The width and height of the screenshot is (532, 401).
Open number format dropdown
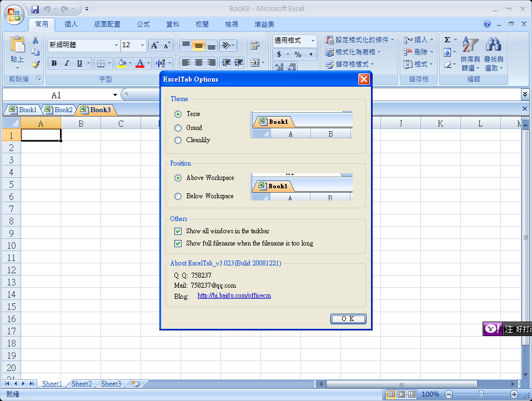point(313,41)
